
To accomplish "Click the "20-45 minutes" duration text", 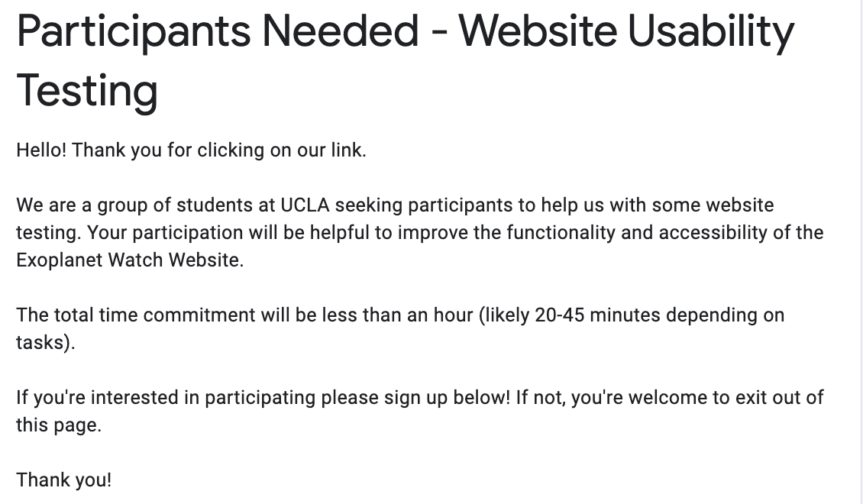I will point(597,315).
